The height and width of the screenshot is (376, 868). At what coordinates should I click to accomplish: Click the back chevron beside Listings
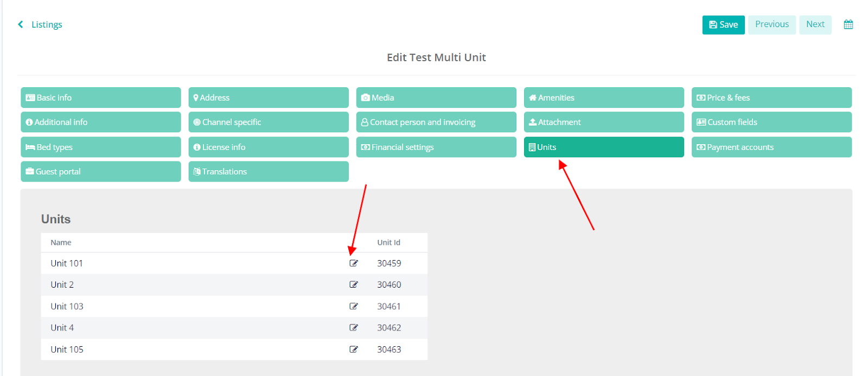(21, 24)
